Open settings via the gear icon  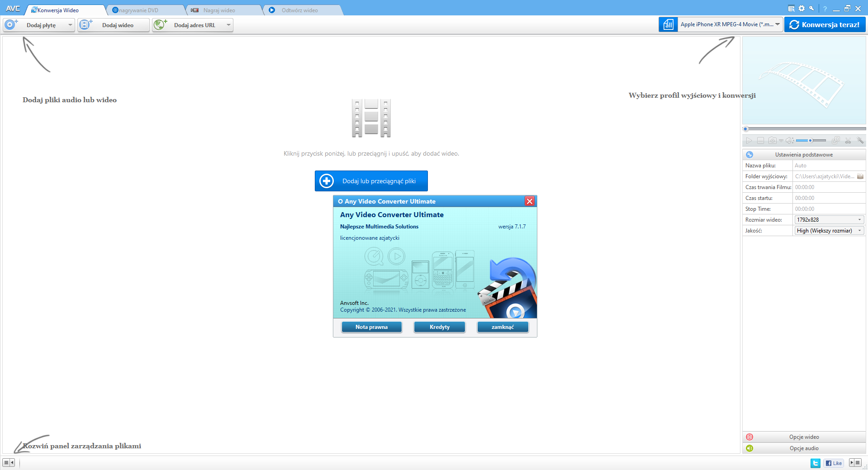click(x=802, y=8)
